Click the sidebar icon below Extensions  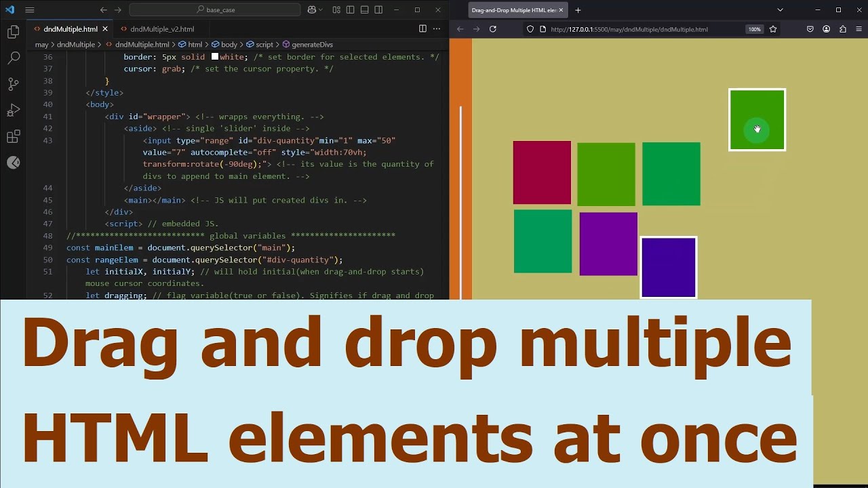tap(13, 163)
